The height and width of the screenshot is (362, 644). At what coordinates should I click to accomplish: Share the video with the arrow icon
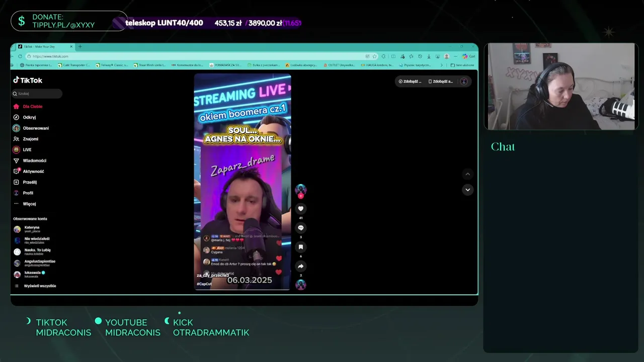[x=301, y=266]
